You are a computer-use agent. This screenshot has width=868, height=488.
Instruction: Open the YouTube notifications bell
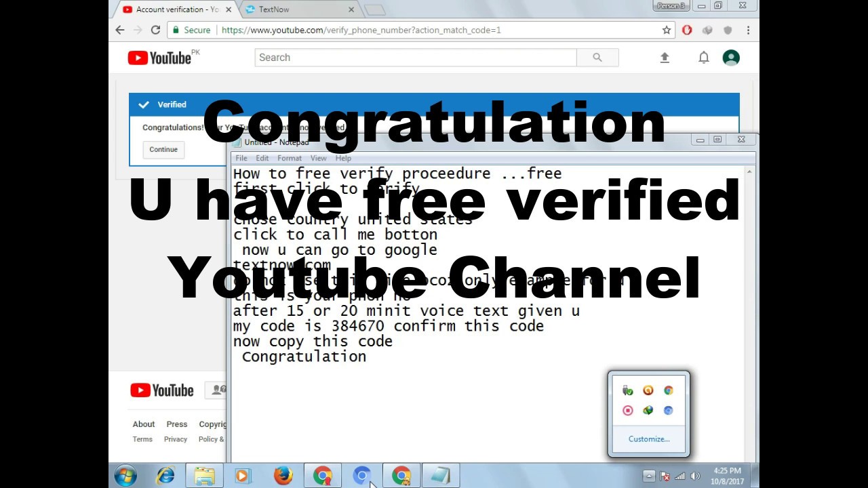click(704, 58)
